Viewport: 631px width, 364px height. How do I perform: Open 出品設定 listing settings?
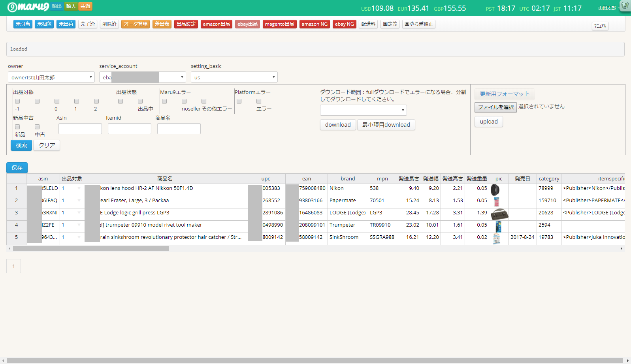pos(186,24)
